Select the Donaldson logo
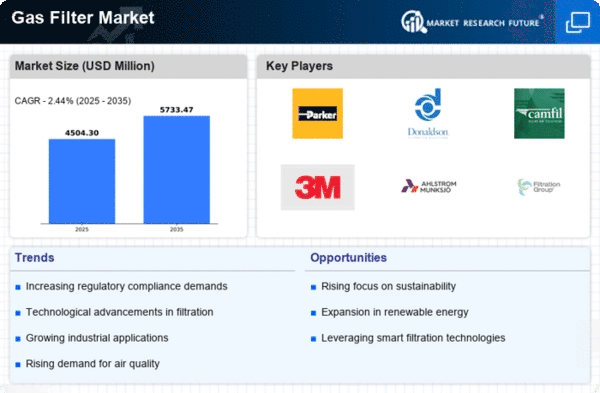The width and height of the screenshot is (600, 393). (x=428, y=113)
